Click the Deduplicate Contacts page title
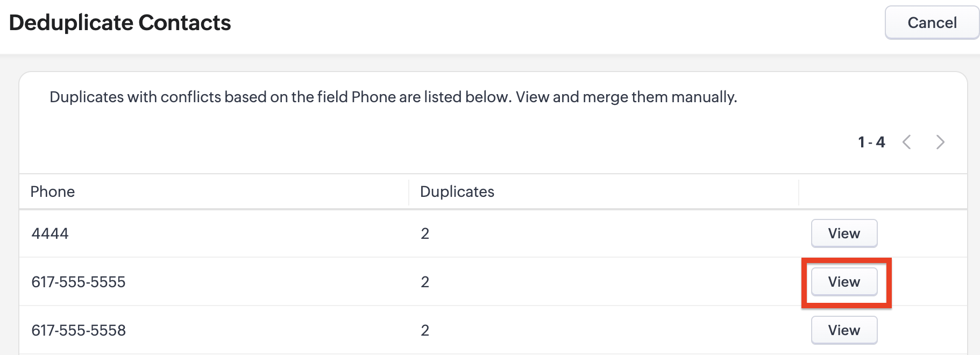Screen dimensions: 980x355 click(120, 23)
